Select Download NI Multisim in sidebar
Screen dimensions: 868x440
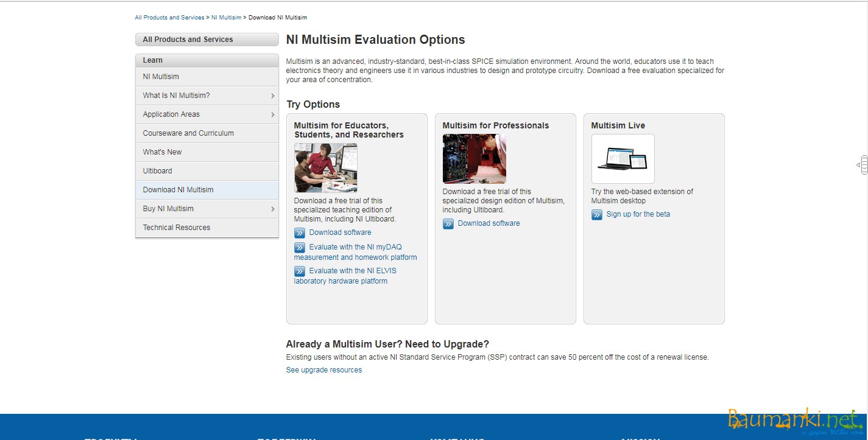click(207, 190)
